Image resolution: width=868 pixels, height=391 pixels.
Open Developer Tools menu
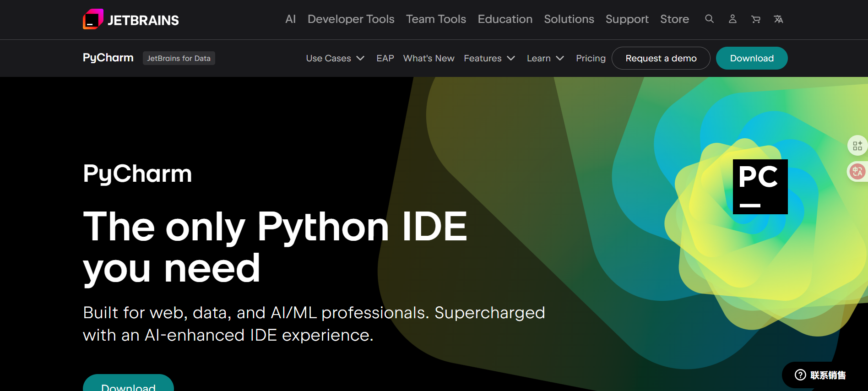click(351, 19)
